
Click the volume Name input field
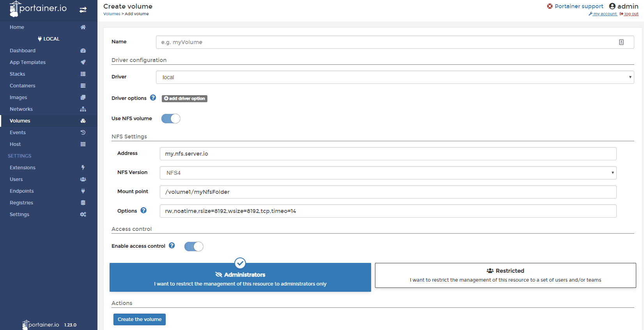[x=395, y=42]
